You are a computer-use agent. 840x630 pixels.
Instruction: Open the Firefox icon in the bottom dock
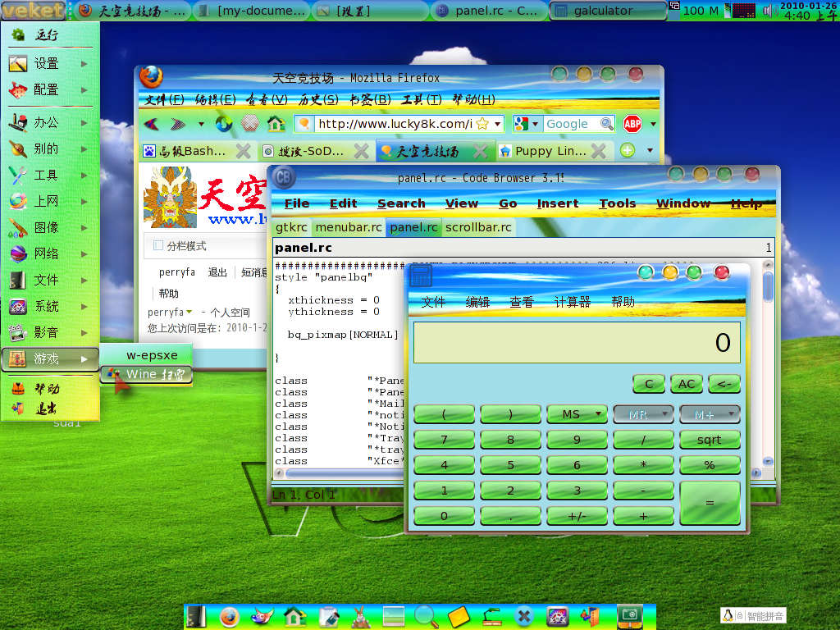tap(230, 617)
